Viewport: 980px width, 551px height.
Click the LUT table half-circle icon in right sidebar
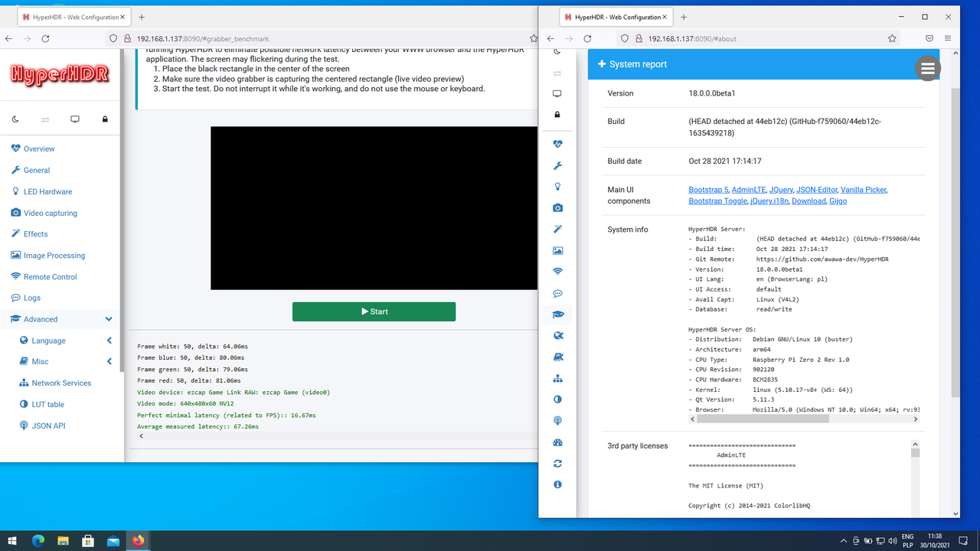click(x=557, y=399)
